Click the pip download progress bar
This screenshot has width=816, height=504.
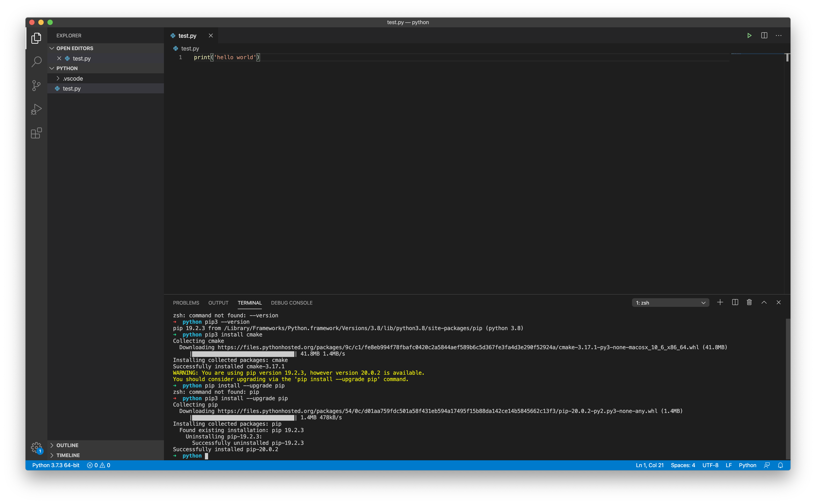243,418
